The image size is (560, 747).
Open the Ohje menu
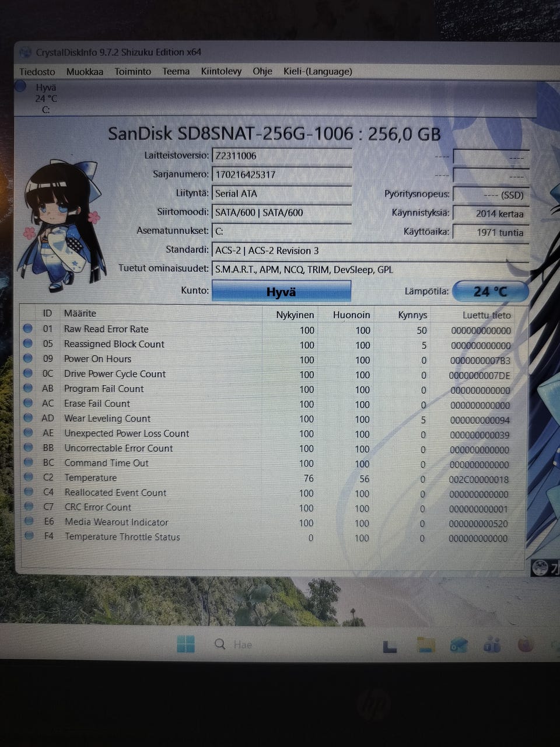[x=262, y=71]
